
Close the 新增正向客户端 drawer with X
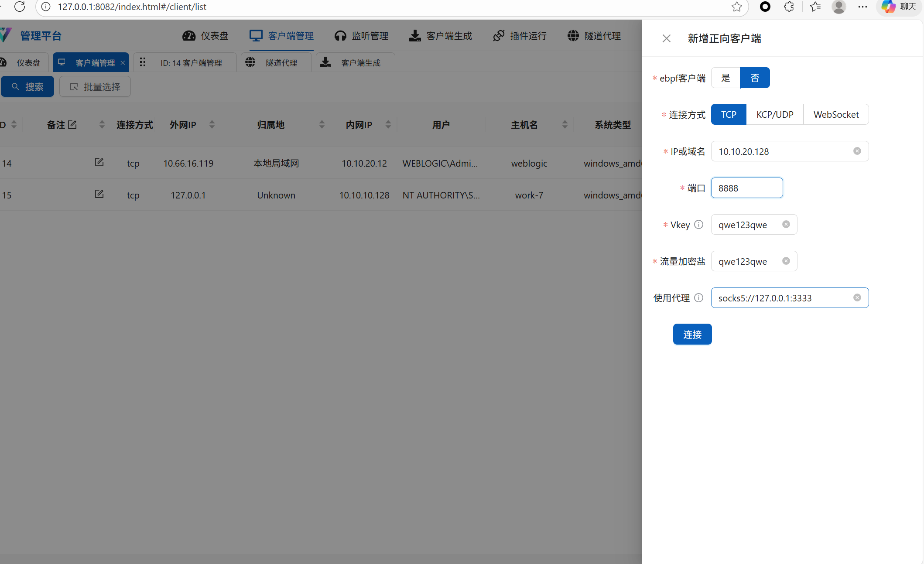[666, 38]
